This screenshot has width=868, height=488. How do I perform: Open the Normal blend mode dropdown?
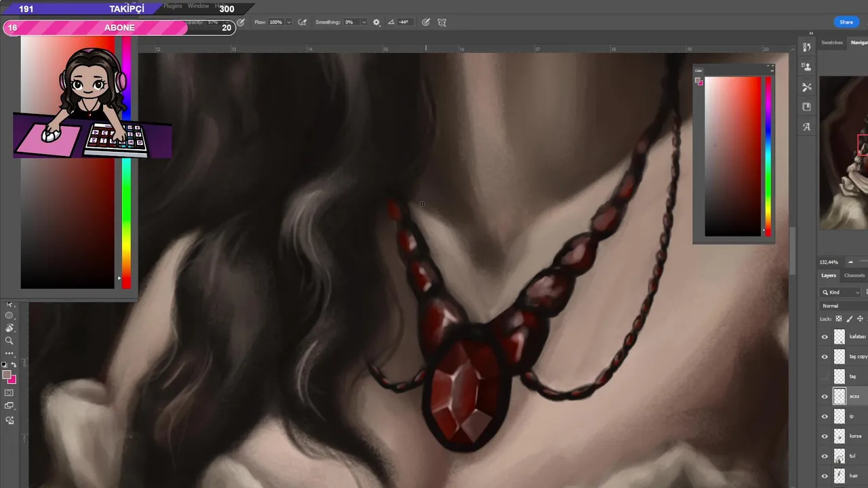[844, 306]
